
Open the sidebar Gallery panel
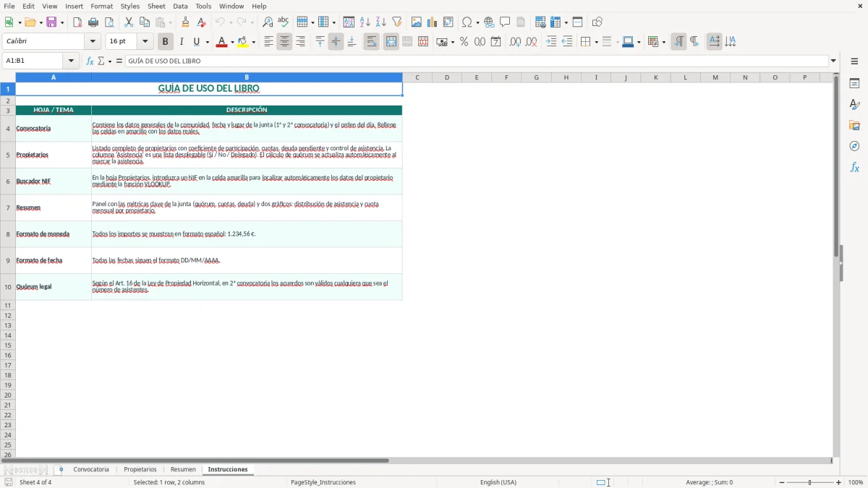[854, 125]
